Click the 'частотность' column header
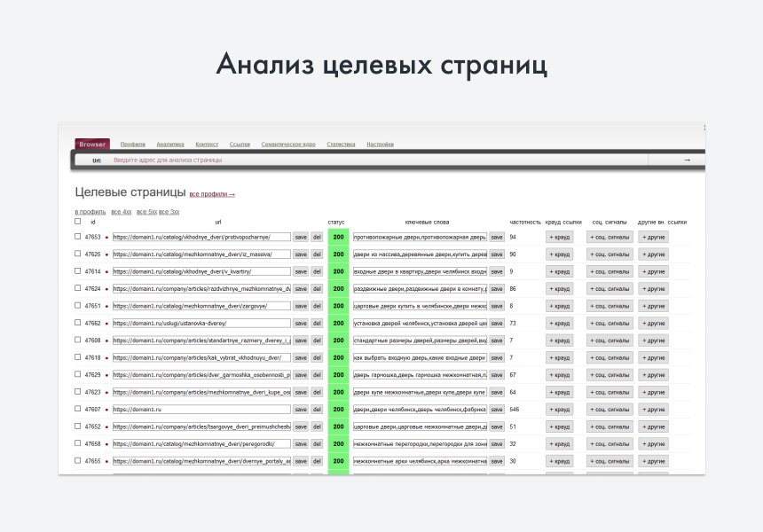This screenshot has height=532, width=763. [x=525, y=223]
